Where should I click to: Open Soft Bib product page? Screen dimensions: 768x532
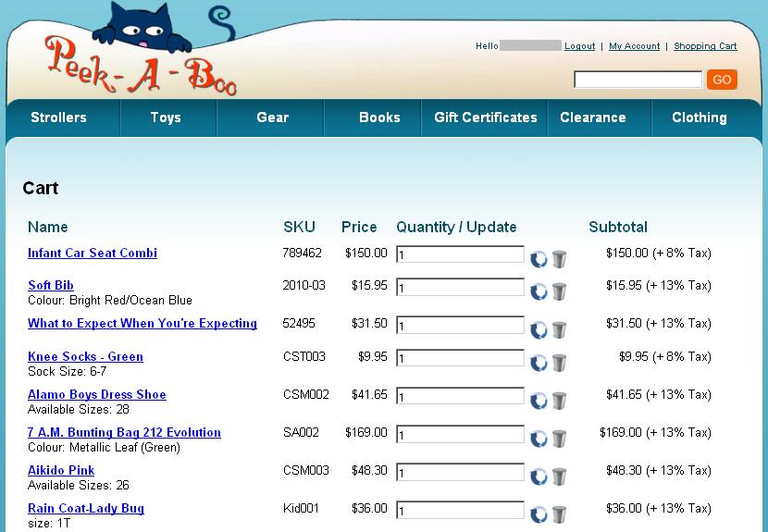[51, 286]
